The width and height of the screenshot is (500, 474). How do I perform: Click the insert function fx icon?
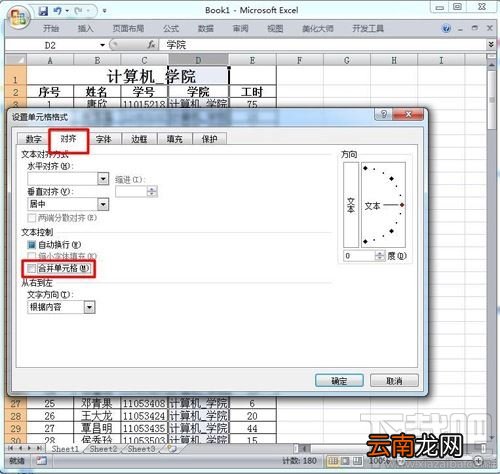tap(151, 44)
